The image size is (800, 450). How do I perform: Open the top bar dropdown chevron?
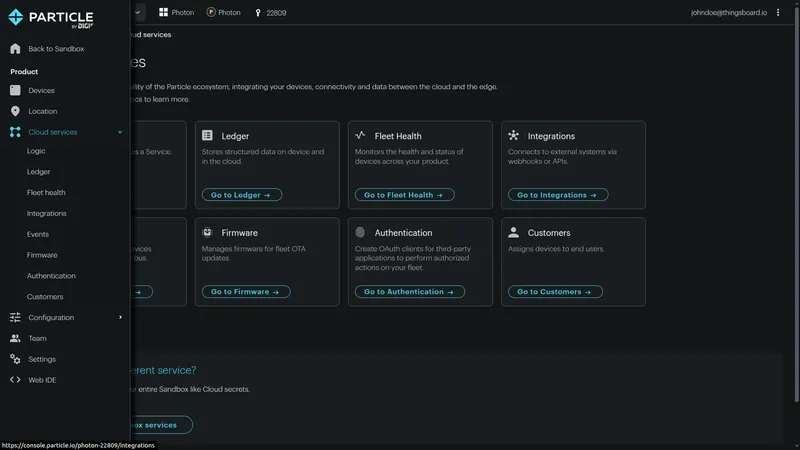click(x=138, y=12)
